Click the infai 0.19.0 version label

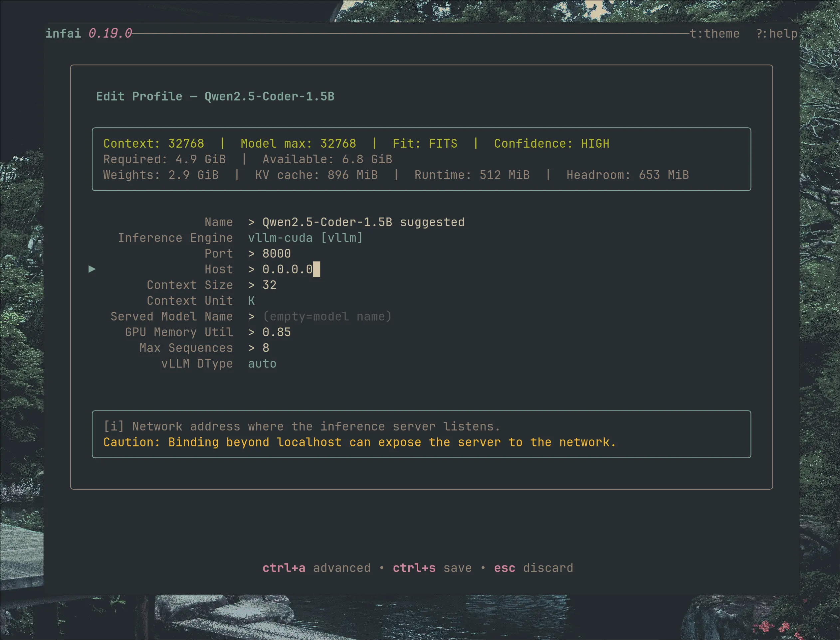[x=89, y=34]
